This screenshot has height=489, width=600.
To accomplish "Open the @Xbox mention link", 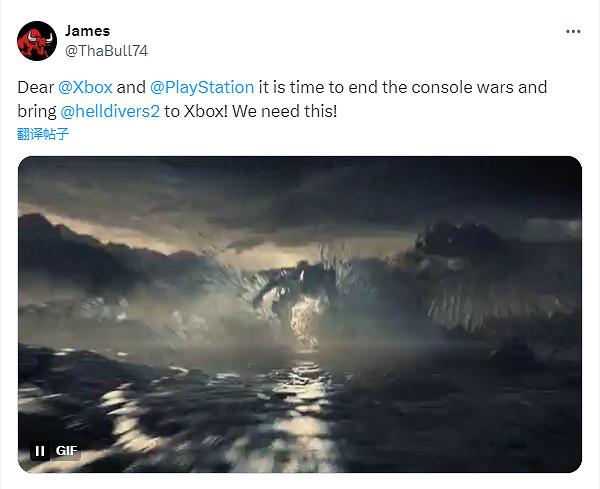I will (85, 87).
